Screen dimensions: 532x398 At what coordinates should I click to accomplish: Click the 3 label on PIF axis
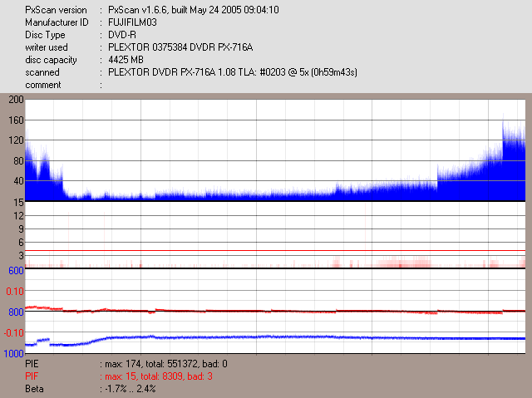click(x=21, y=256)
